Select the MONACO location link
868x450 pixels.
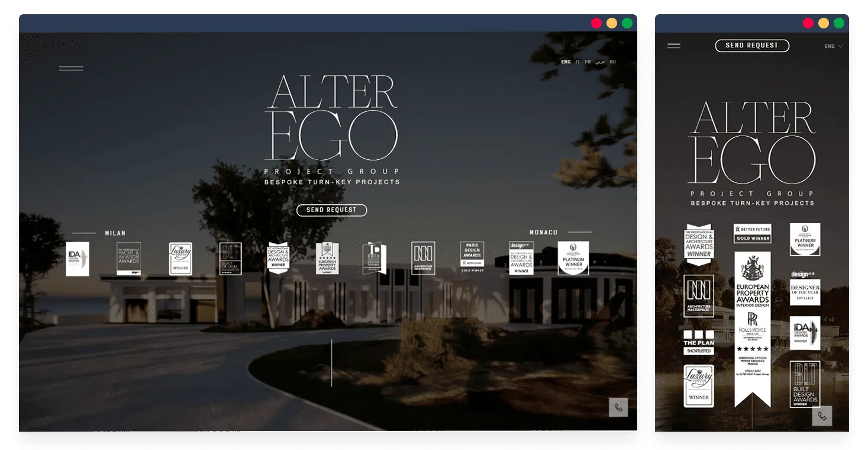(x=543, y=233)
